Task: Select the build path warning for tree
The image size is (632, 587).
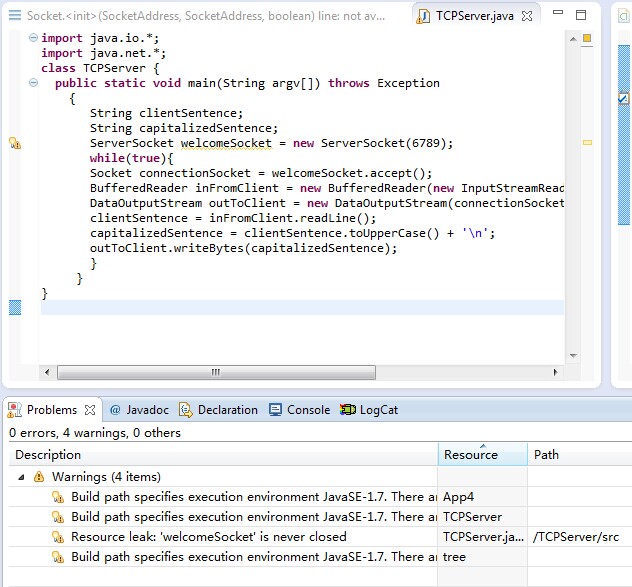Action: [254, 557]
